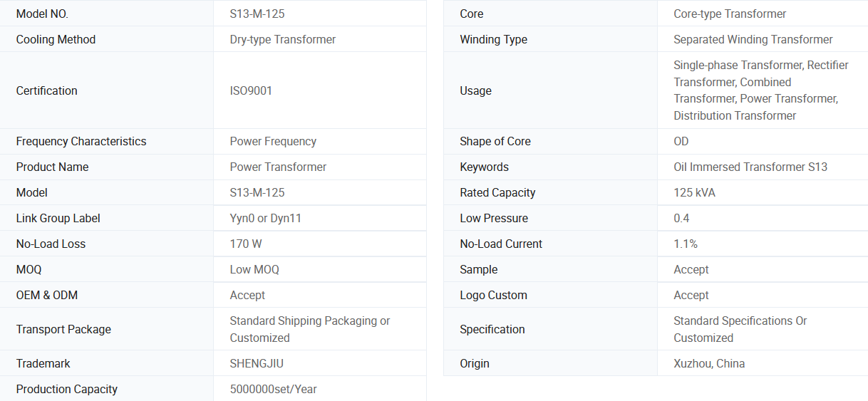Click the 1.1% no-load current value

pos(686,244)
